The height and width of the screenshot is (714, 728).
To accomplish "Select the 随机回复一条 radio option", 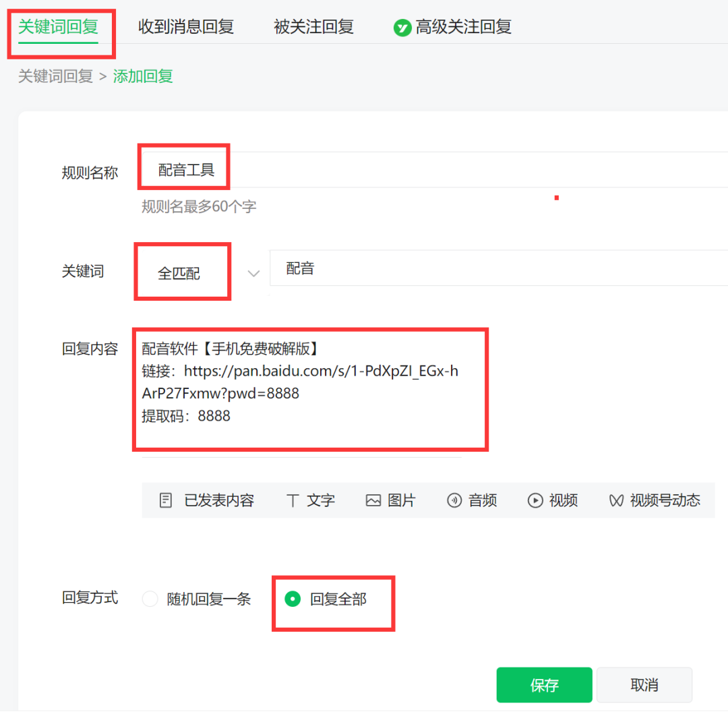I will point(150,599).
